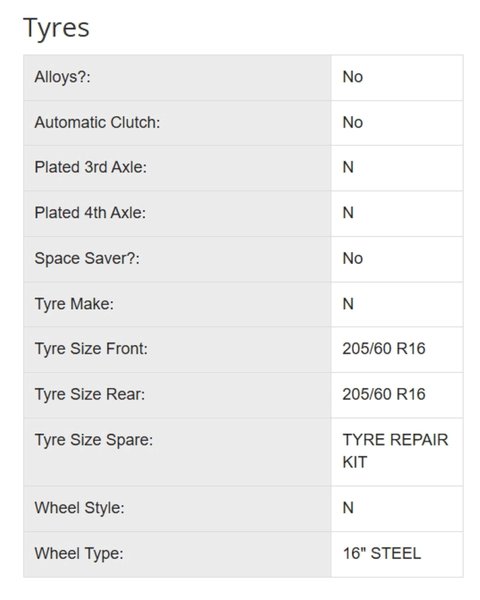
Task: Select the Tyre Size Front label
Action: [91, 349]
